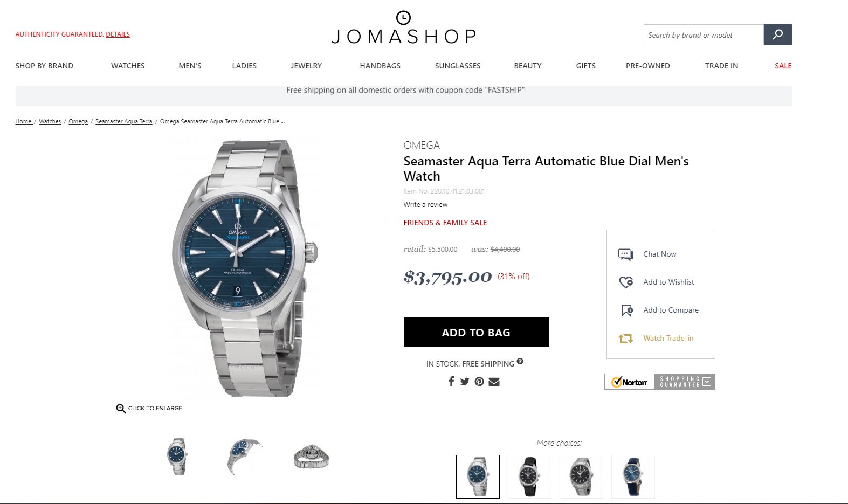
Task: Open Shop By Brand menu
Action: click(44, 66)
